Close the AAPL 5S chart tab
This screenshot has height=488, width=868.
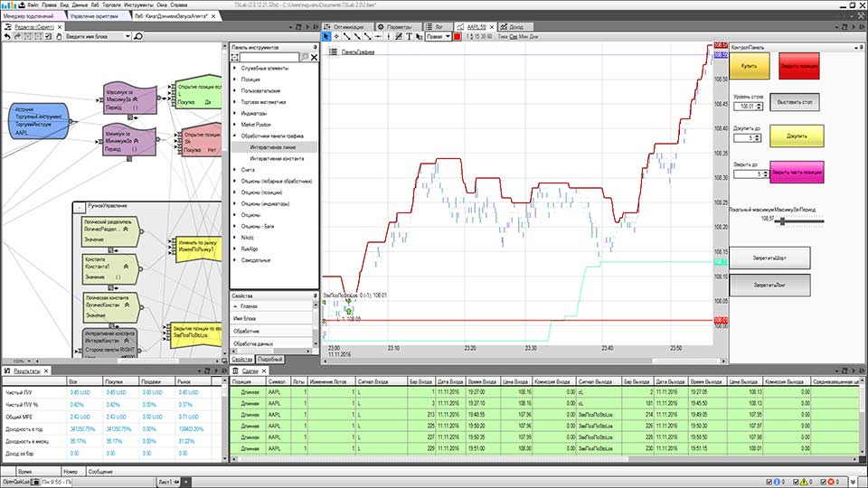point(492,26)
